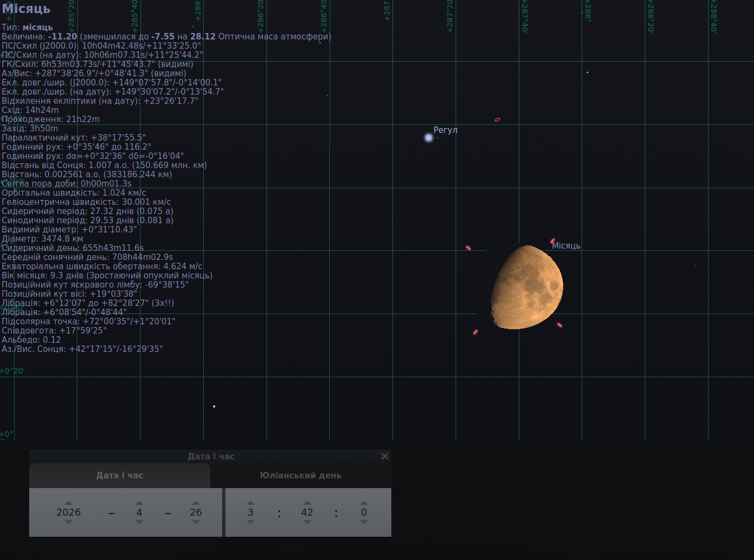The image size is (754, 560).
Task: Increase the minutes value 42
Action: tap(307, 503)
